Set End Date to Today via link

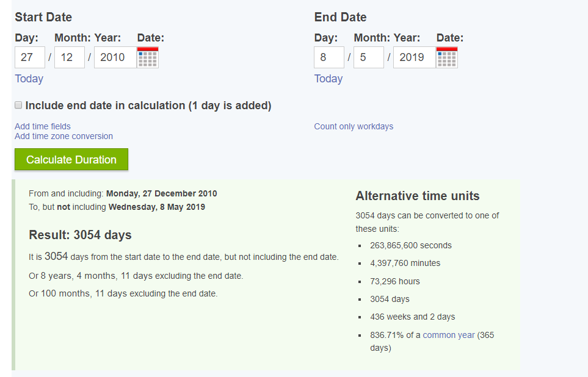point(328,79)
